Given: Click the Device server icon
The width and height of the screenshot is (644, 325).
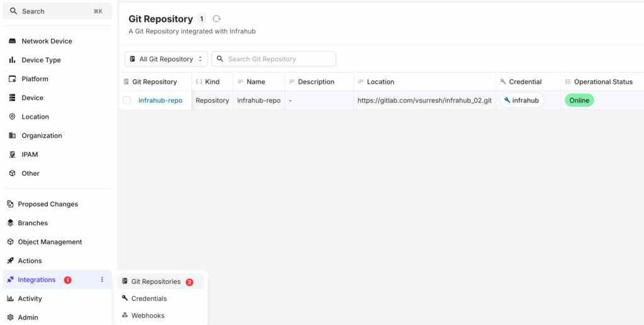Looking at the screenshot, I should click(13, 97).
